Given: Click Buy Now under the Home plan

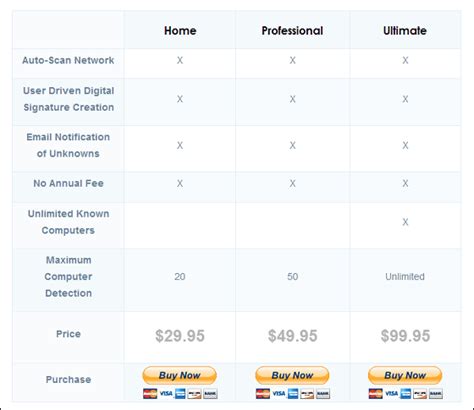Looking at the screenshot, I should [180, 375].
